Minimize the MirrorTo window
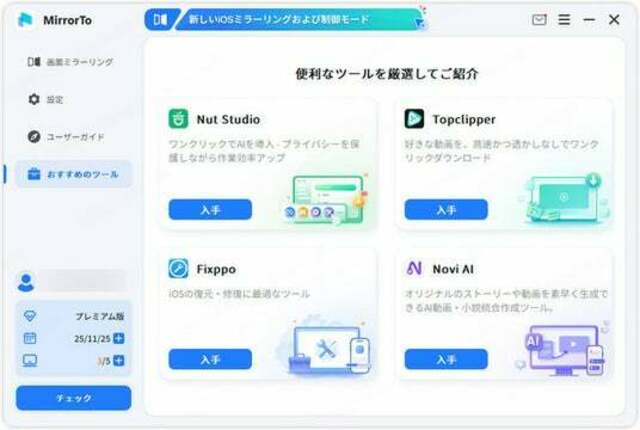640x430 pixels. tap(589, 19)
